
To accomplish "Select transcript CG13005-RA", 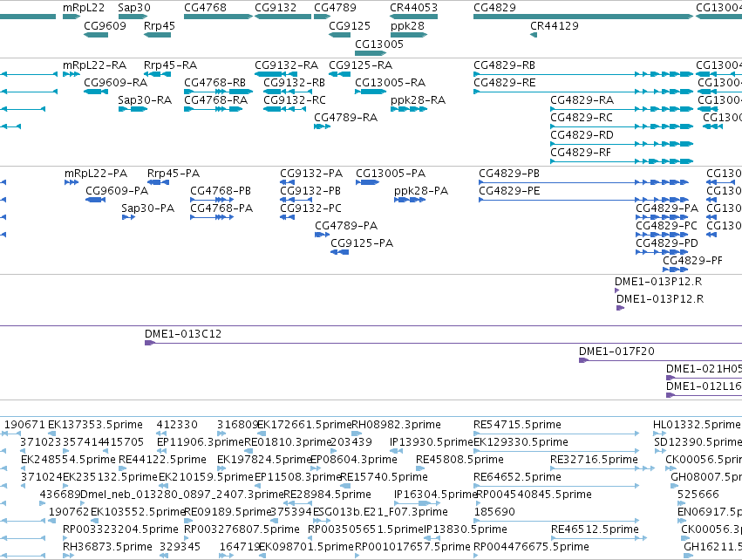I will click(371, 92).
